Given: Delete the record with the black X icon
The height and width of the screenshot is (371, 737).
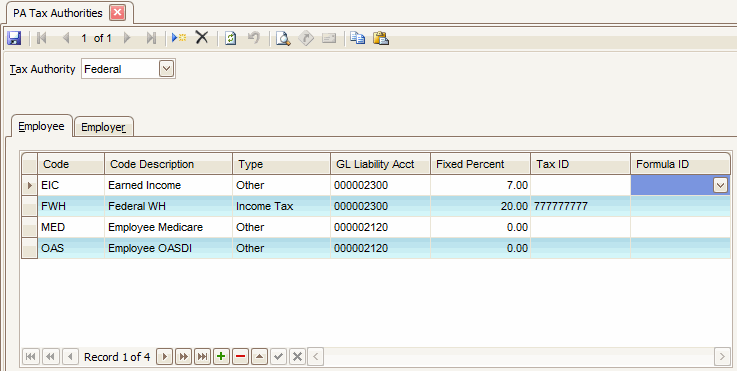Looking at the screenshot, I should (202, 38).
